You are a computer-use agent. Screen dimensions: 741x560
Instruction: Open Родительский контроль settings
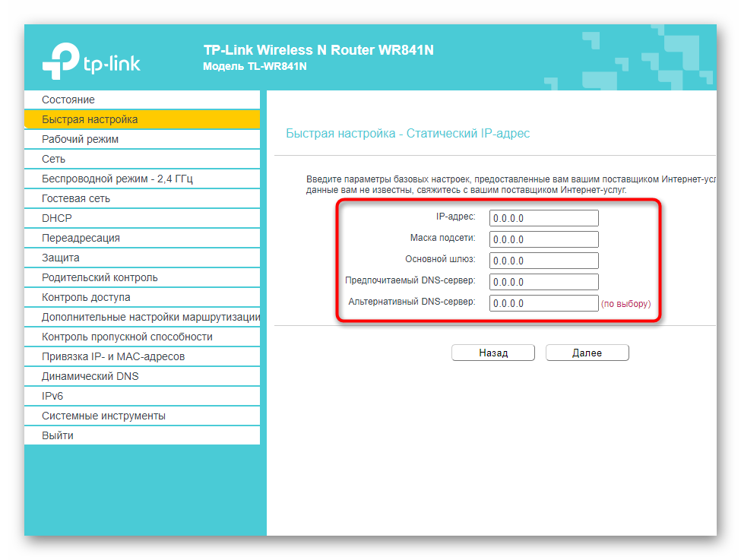tap(100, 277)
